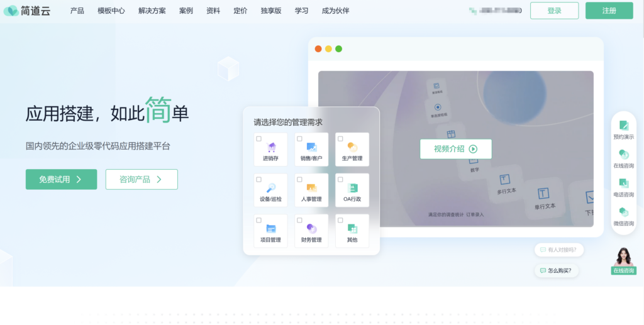Check the 人事管理 checkbox
Viewport: 644px width, 325px height.
coord(299,179)
